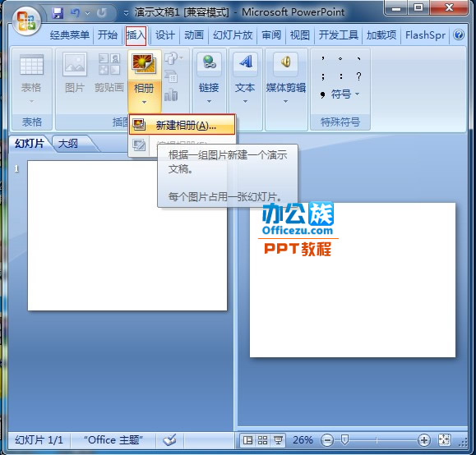Select the 加载项 tab
This screenshot has width=476, height=455.
tap(381, 35)
